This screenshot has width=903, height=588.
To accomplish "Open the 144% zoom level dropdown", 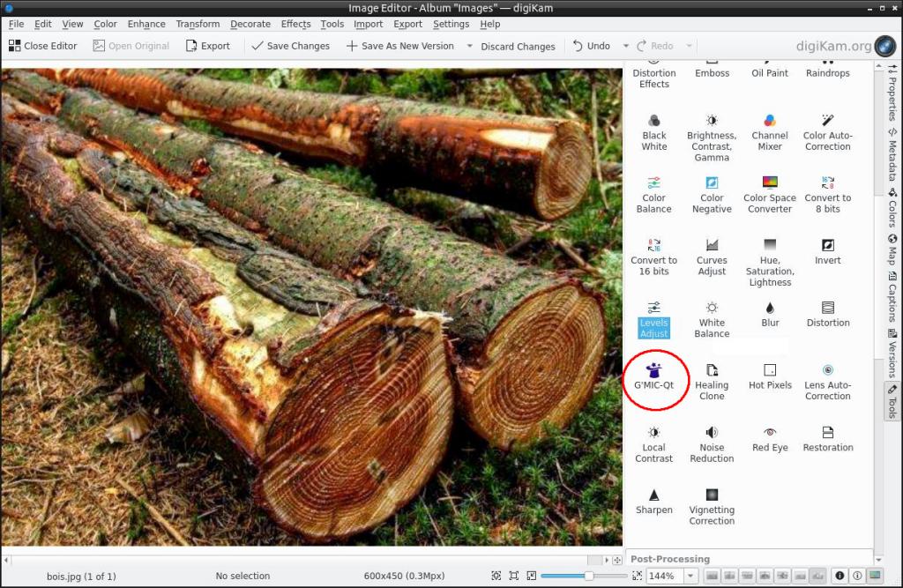I will click(x=689, y=576).
